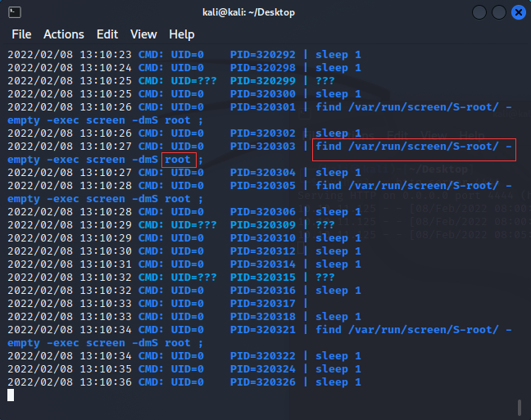531x420 pixels.
Task: Click on PID=320301 text
Action: coord(262,107)
